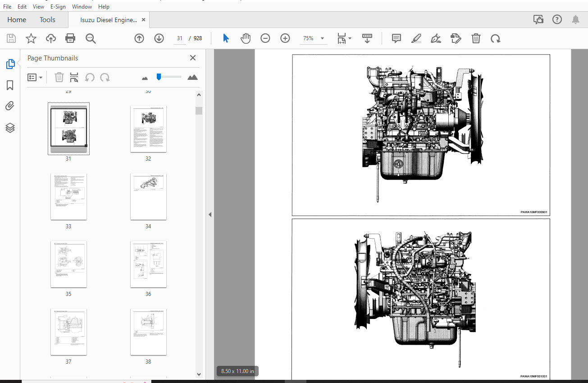Select the Isuzu Diesel Engine document tab
Screen dimensions: 588x383
[x=109, y=20]
